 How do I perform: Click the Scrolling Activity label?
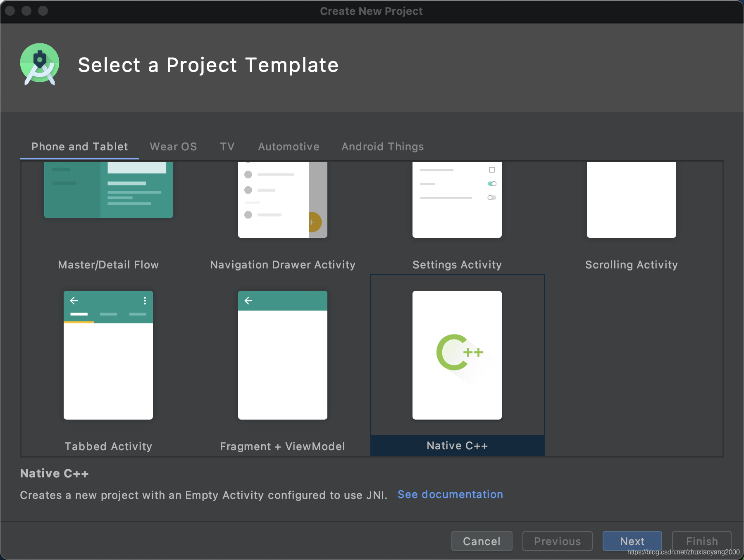click(632, 265)
